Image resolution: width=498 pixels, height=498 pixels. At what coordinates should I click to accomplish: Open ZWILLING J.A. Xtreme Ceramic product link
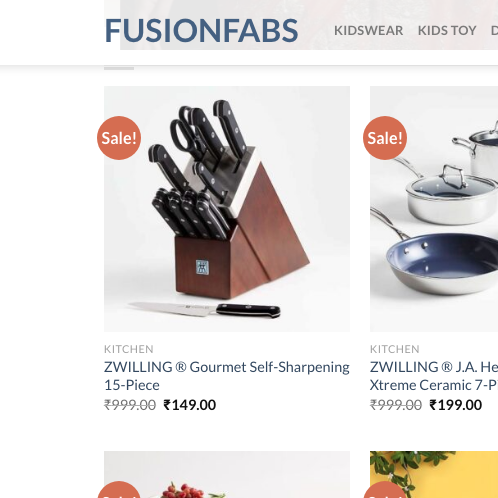434,376
